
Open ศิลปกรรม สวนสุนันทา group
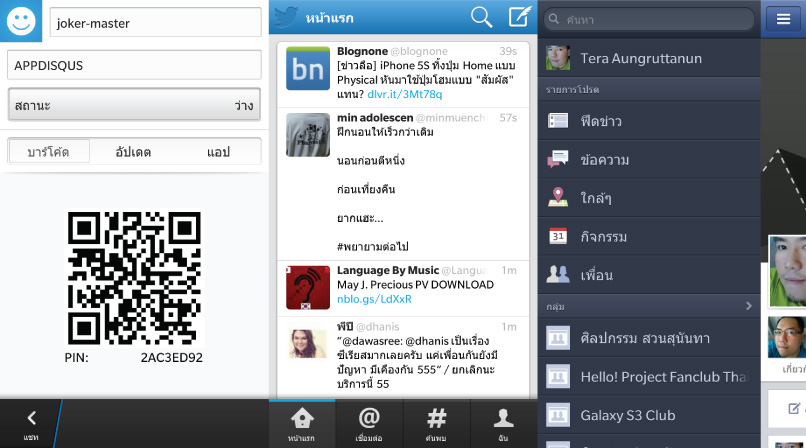(649, 338)
